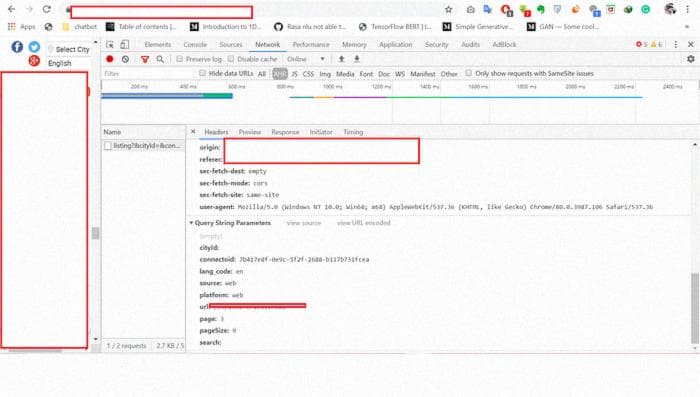Open the Response tab of the request
Image resolution: width=700 pixels, height=397 pixels.
[285, 132]
